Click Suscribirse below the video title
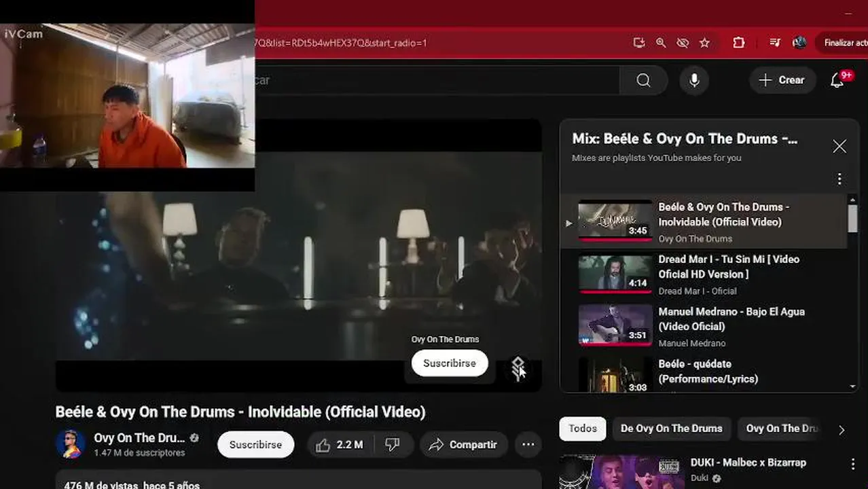The width and height of the screenshot is (868, 489). point(255,445)
